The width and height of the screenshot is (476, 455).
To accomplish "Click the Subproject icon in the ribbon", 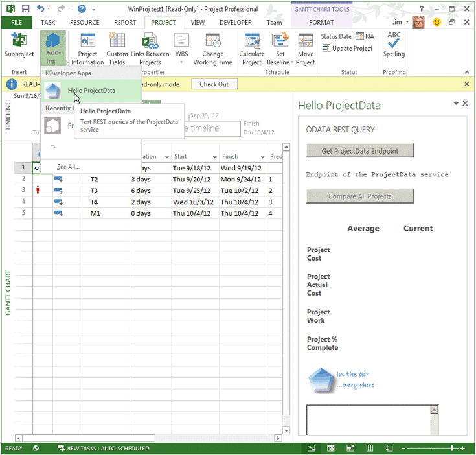I will click(19, 41).
